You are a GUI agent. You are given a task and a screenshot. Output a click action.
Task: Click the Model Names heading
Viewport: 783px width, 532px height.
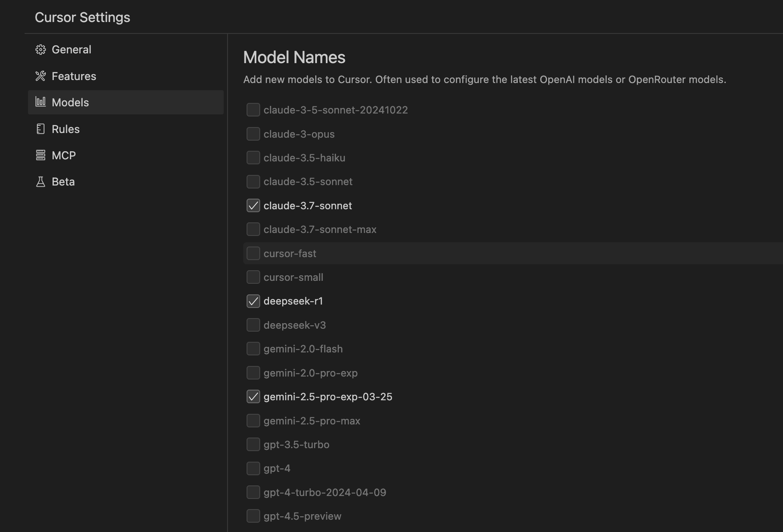294,57
